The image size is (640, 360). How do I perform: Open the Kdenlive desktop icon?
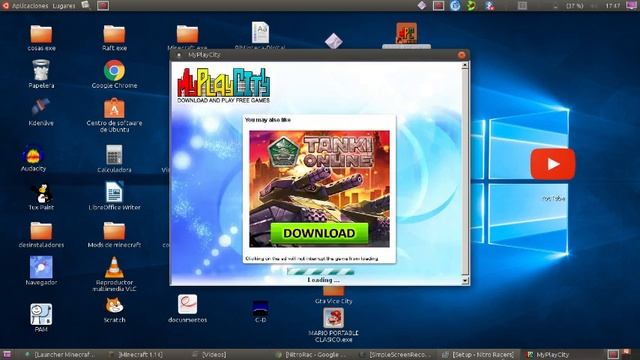[x=41, y=107]
